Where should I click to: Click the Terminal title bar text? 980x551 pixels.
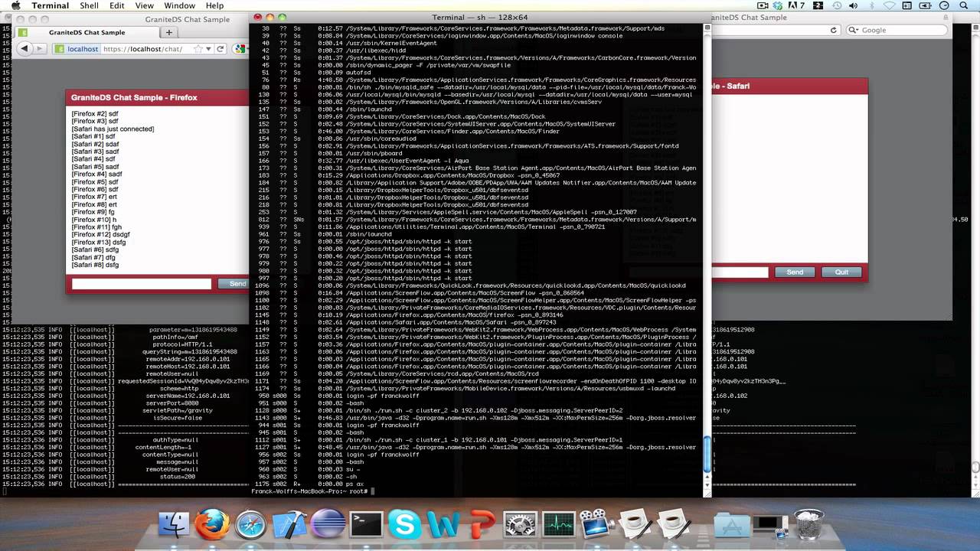pyautogui.click(x=480, y=17)
